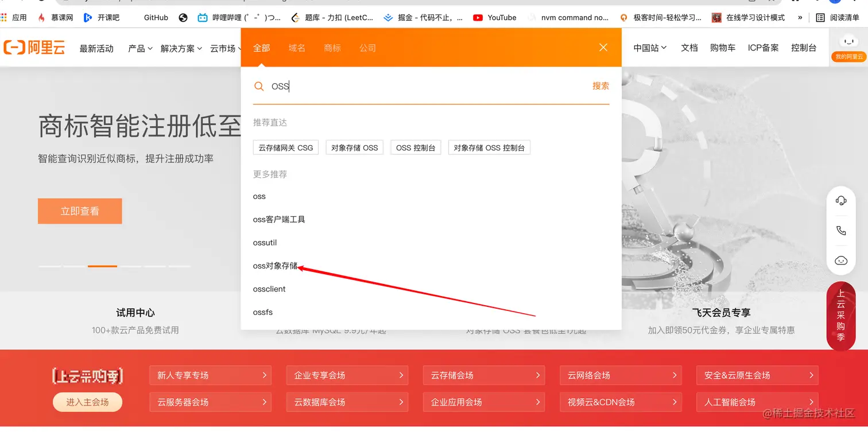Click the OSS 控制台 tag
The image size is (868, 432).
(x=416, y=147)
